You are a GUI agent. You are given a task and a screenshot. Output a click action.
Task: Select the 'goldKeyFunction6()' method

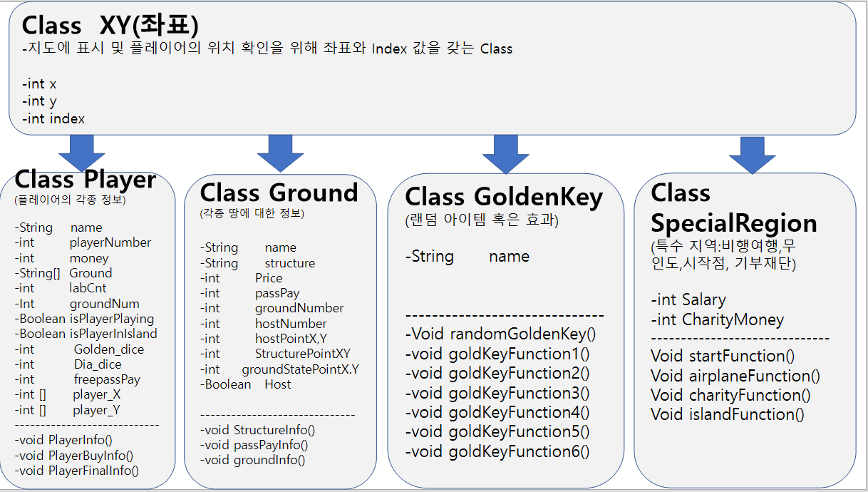tap(519, 451)
